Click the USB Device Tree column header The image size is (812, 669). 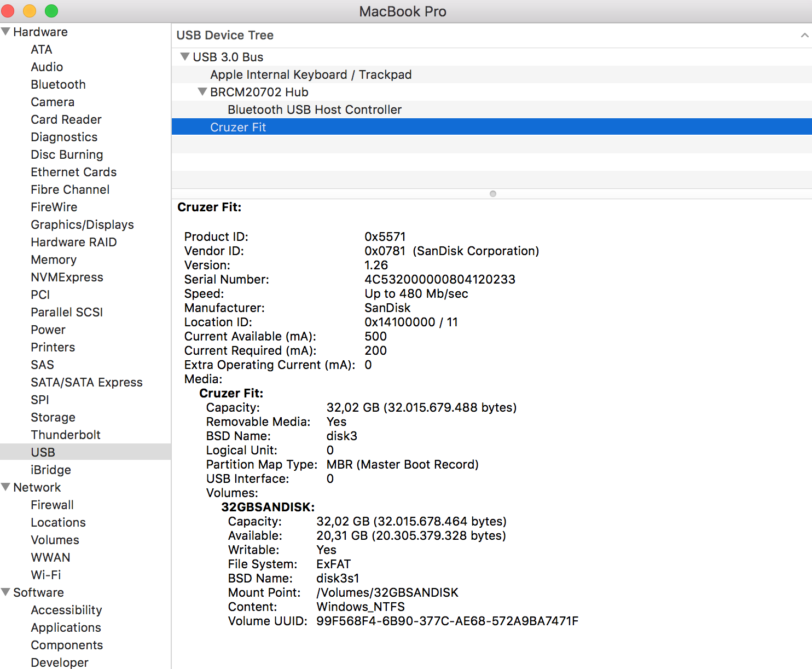pos(491,36)
